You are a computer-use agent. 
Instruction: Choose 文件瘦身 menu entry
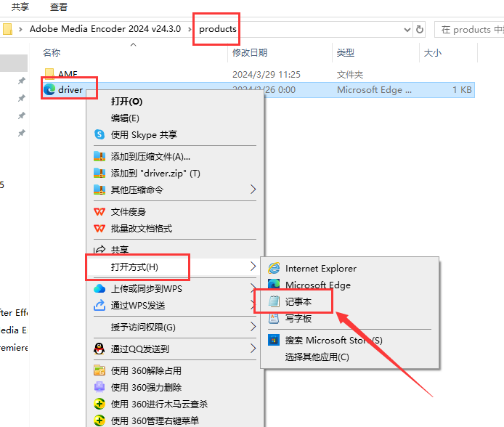(x=129, y=212)
